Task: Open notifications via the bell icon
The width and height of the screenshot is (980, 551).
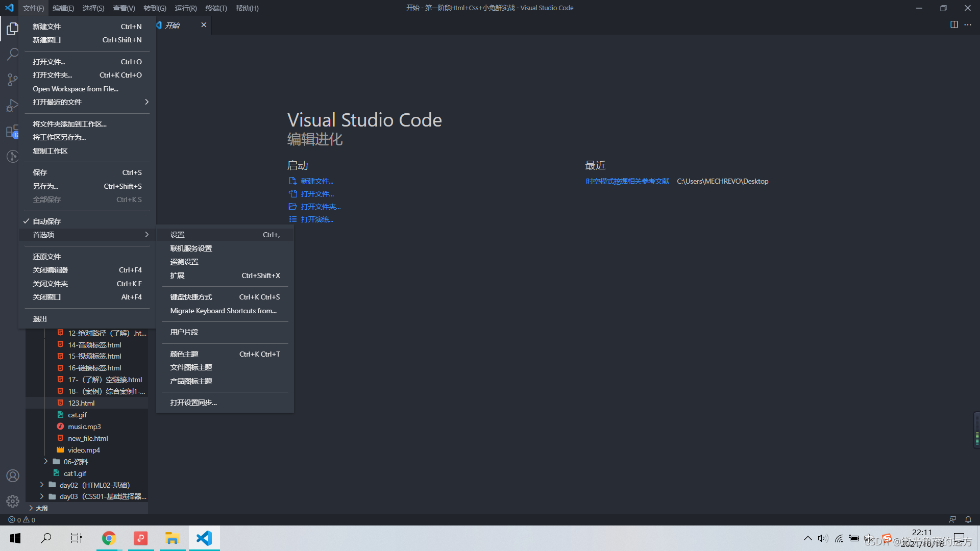Action: click(x=968, y=519)
